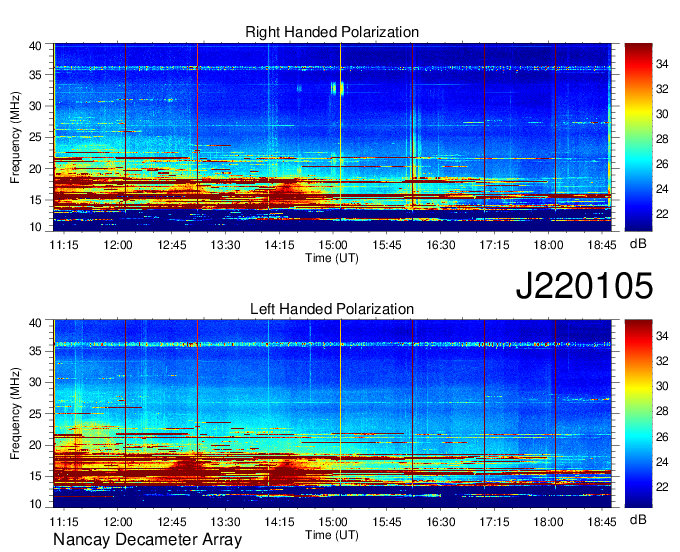Click "24" tick on Left Handed colorbar
The height and width of the screenshot is (552, 680).
pyautogui.click(x=662, y=462)
